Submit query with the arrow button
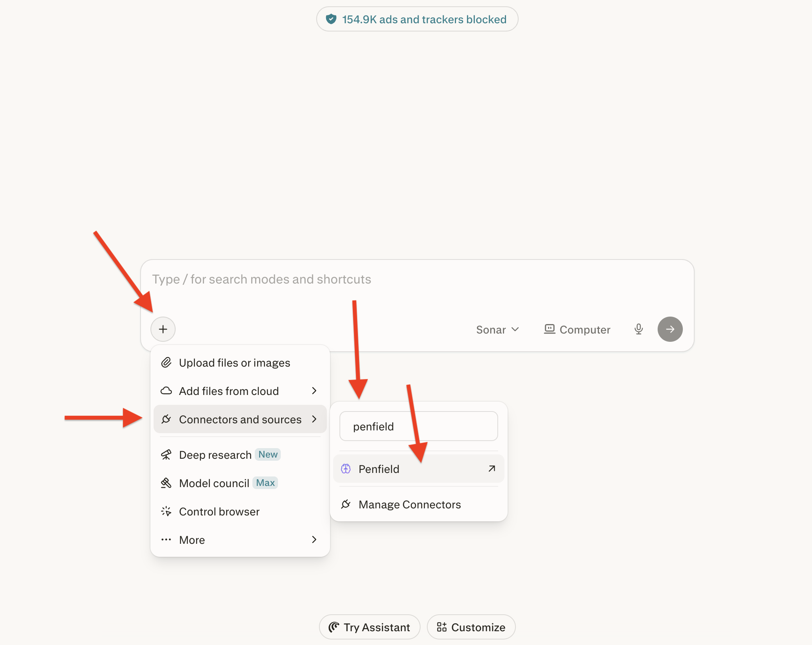This screenshot has height=645, width=812. coord(670,329)
